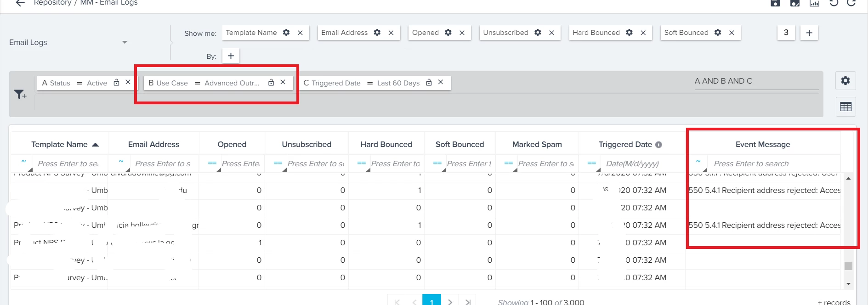Click the Save As disk-with-pencil icon
The image size is (868, 305).
tap(795, 3)
